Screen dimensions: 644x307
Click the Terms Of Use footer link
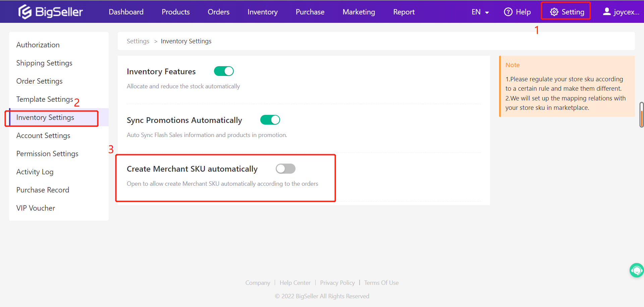point(381,283)
